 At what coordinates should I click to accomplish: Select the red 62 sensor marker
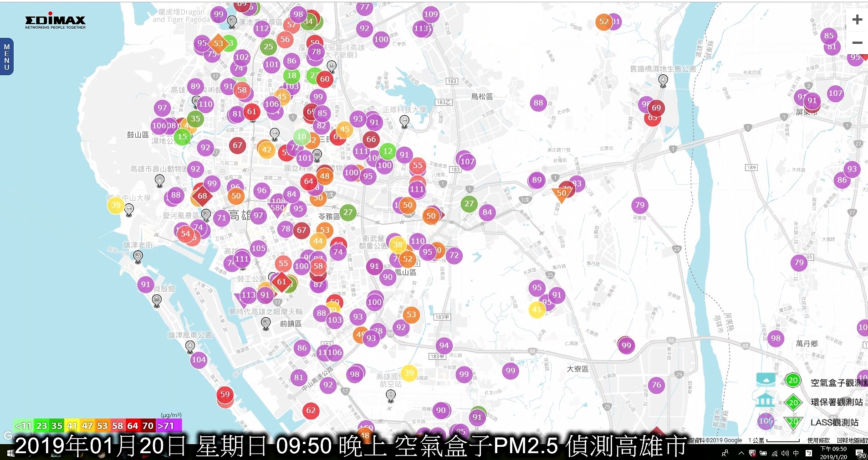[x=311, y=410]
